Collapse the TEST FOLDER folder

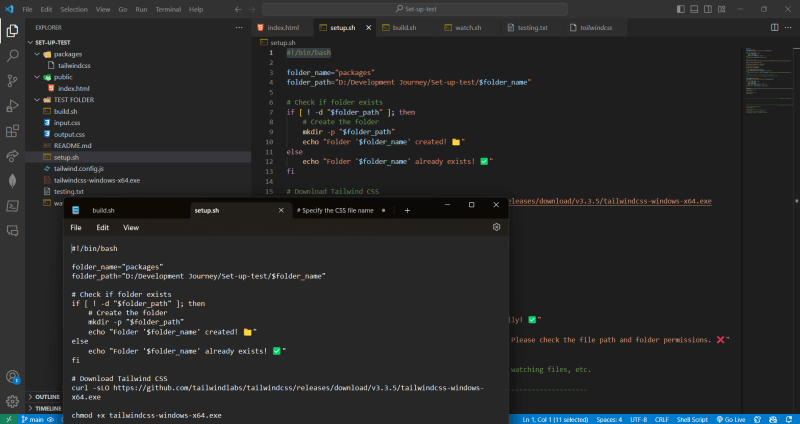(37, 100)
